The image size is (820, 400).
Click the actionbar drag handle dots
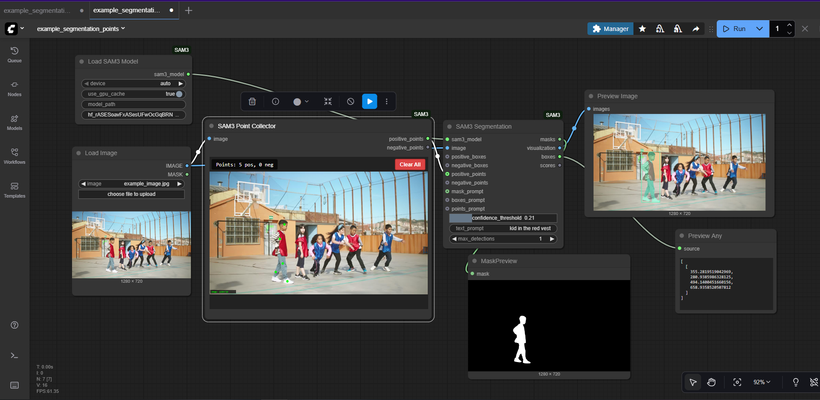pyautogui.click(x=711, y=29)
